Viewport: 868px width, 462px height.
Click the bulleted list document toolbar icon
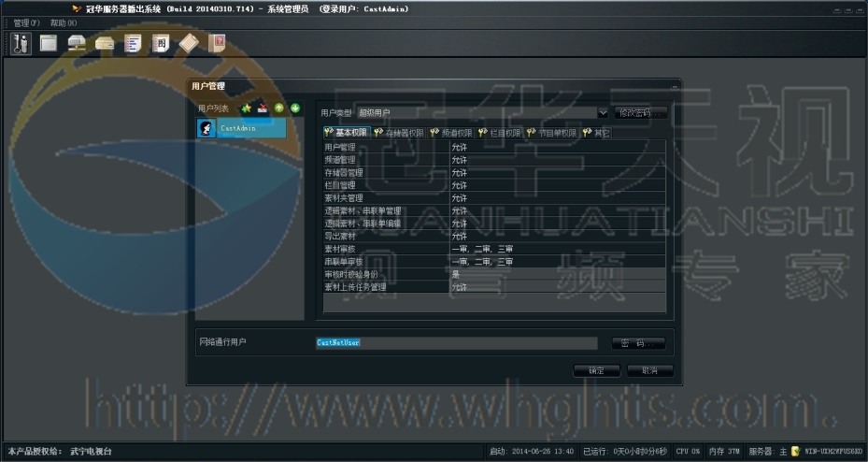(x=133, y=43)
